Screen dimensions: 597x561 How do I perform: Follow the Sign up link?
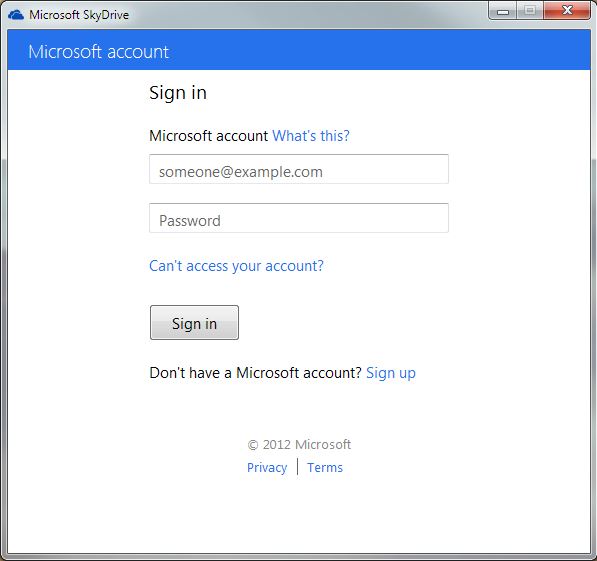391,373
